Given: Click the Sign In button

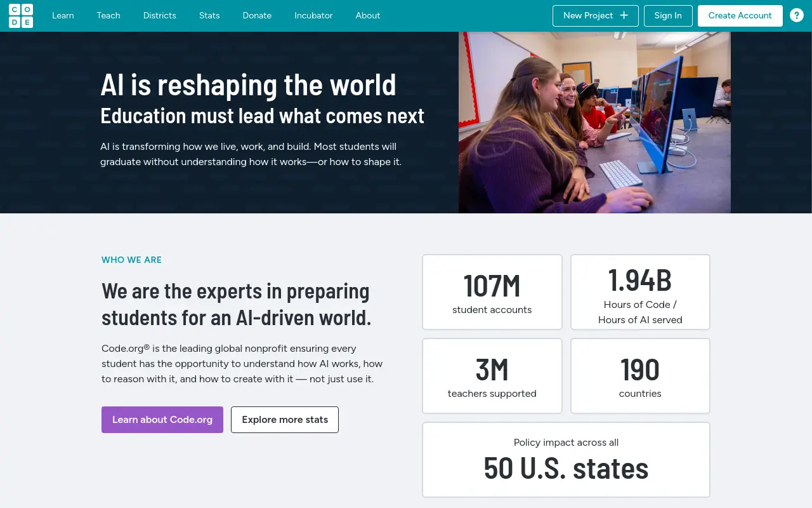Looking at the screenshot, I should tap(668, 16).
